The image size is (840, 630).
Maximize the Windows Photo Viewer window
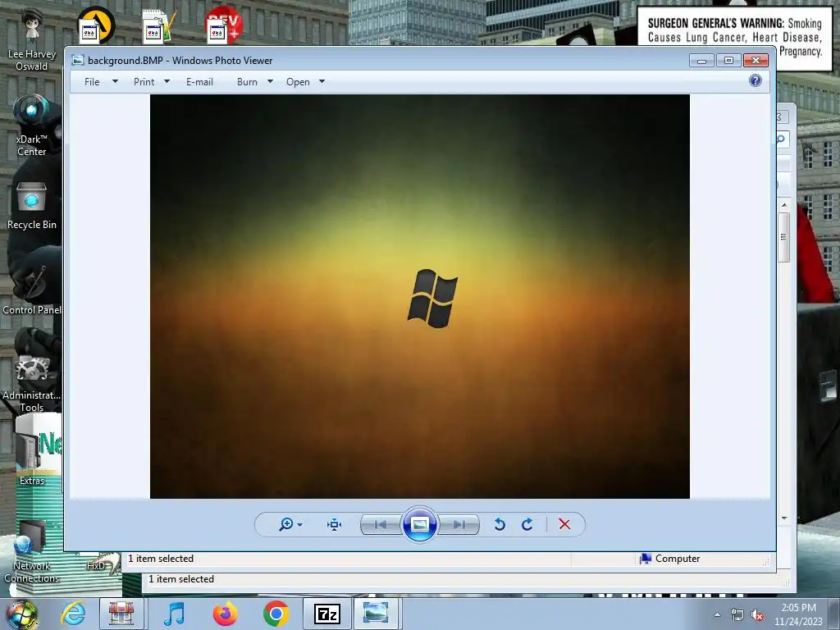[728, 61]
